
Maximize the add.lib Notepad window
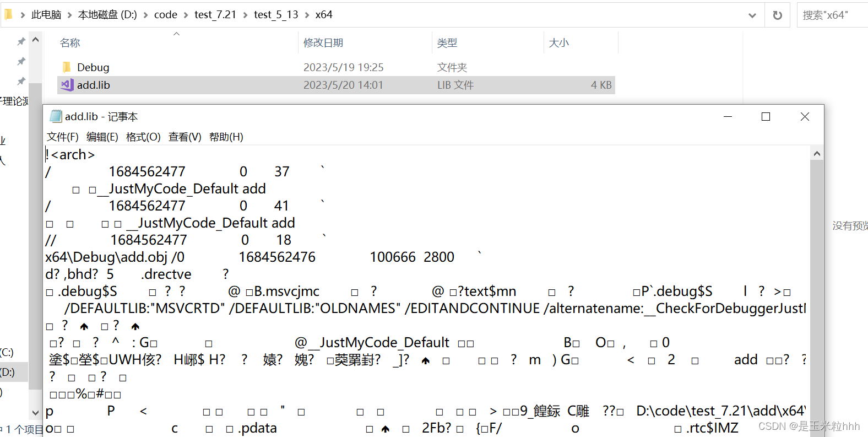coord(766,116)
